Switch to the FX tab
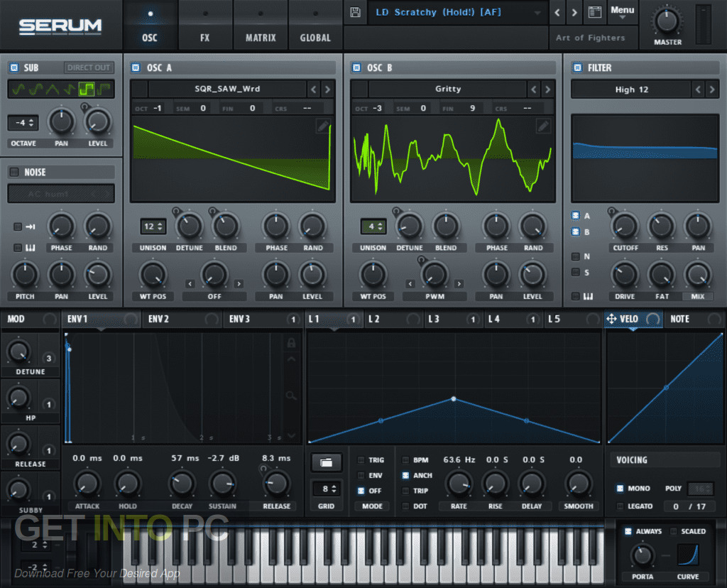This screenshot has height=588, width=727. click(x=205, y=25)
